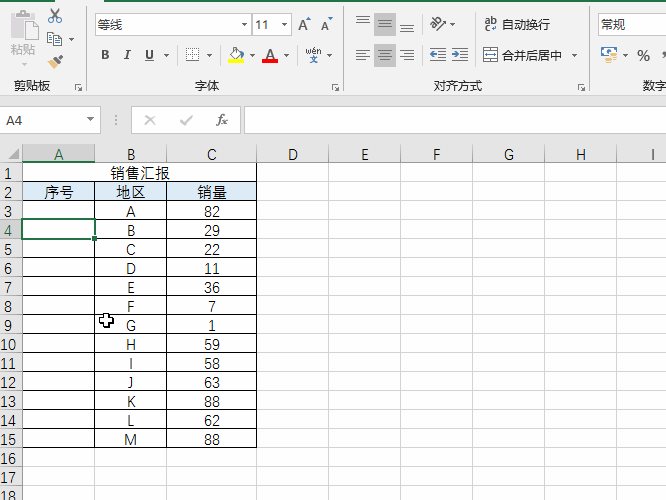Increase indent
Screen dimensions: 666x500
pyautogui.click(x=460, y=55)
